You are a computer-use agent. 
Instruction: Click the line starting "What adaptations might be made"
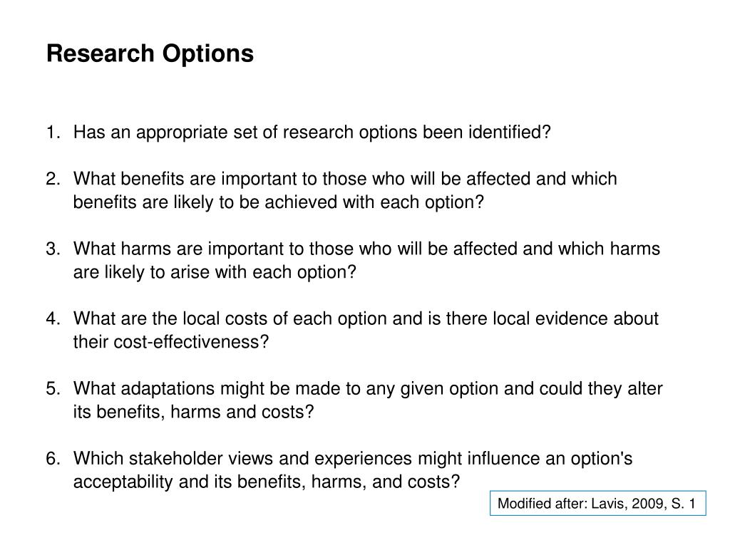(x=368, y=389)
